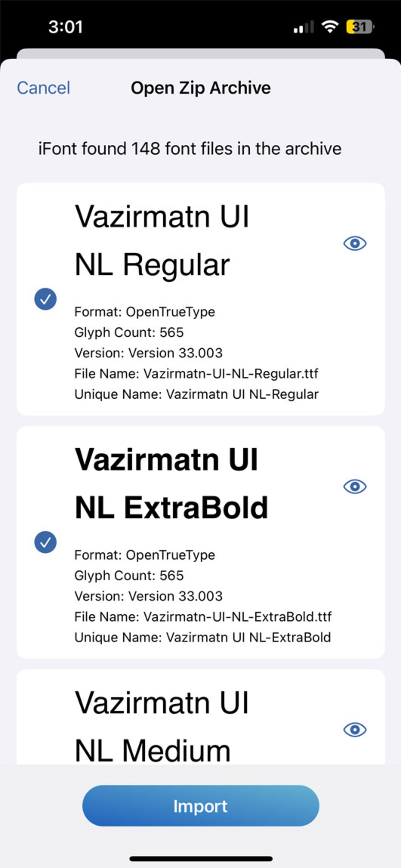Preview the Vazirmatn UI NL ExtraBold font
Viewport: 401px width, 868px height.
(x=355, y=486)
